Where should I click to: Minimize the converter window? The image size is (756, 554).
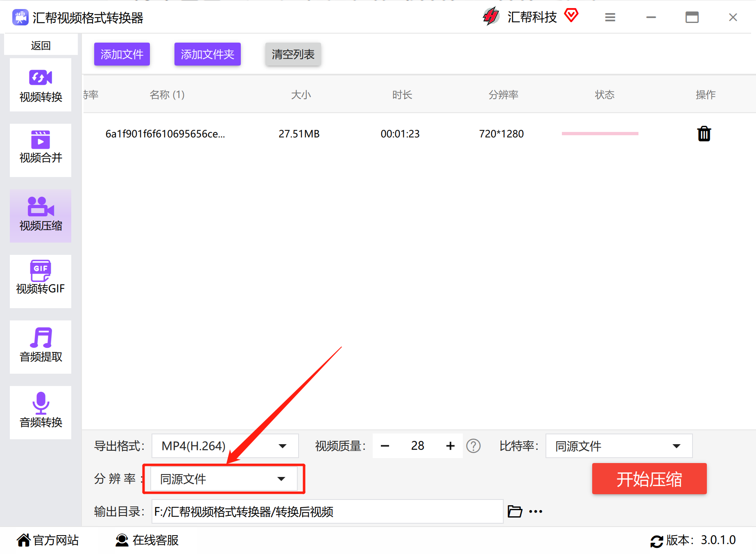click(651, 17)
